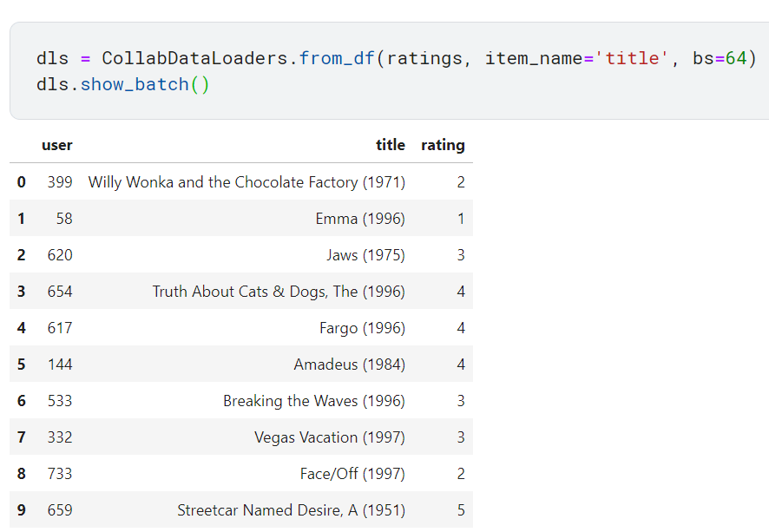Click user value 620
This screenshot has width=769, height=532.
coord(60,255)
